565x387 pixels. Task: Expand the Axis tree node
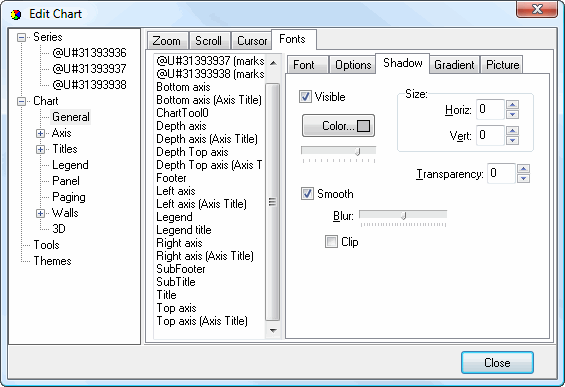(x=40, y=133)
